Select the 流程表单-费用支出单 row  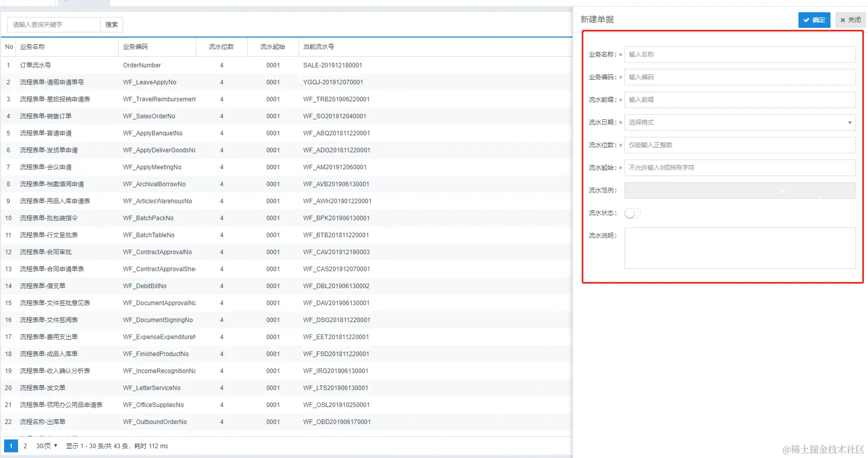click(x=287, y=337)
